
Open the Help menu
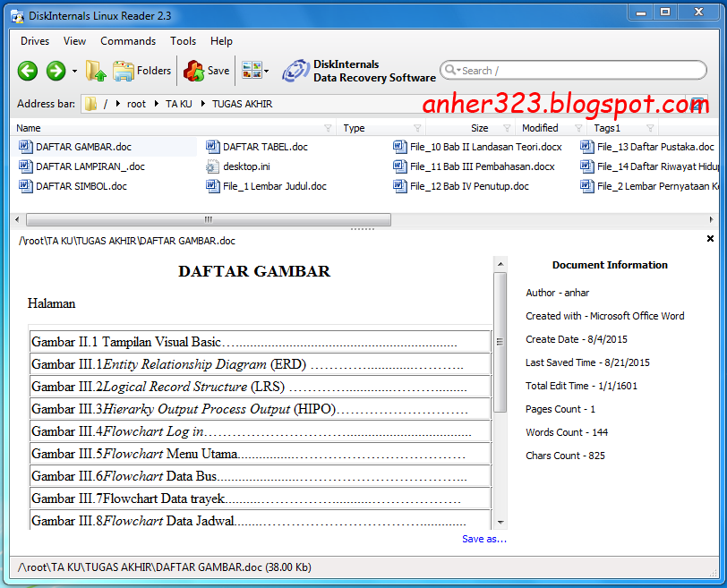pyautogui.click(x=221, y=41)
